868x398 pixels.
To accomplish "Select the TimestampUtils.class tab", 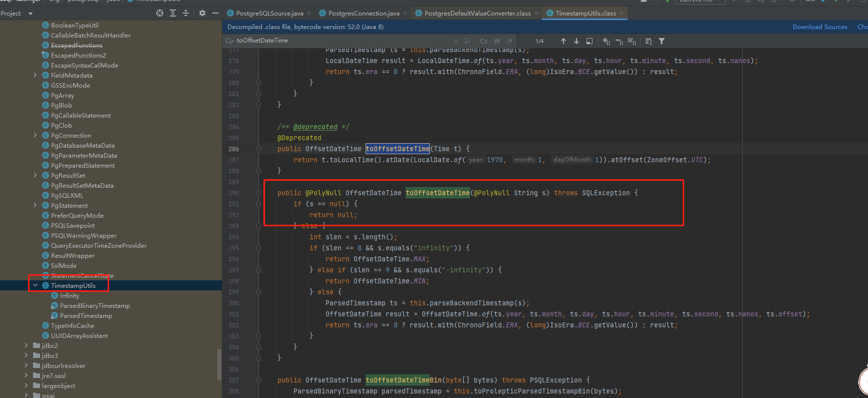I will [586, 13].
